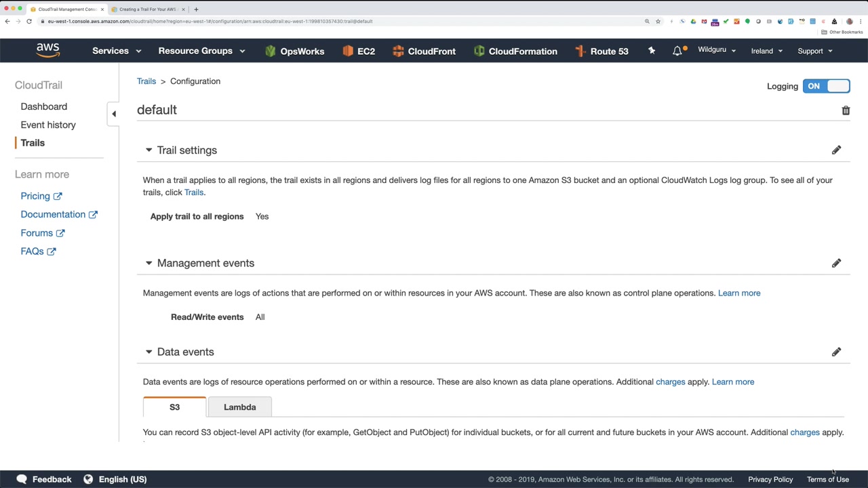Open EC2 shortcut in navbar
The image size is (868, 488).
click(359, 51)
